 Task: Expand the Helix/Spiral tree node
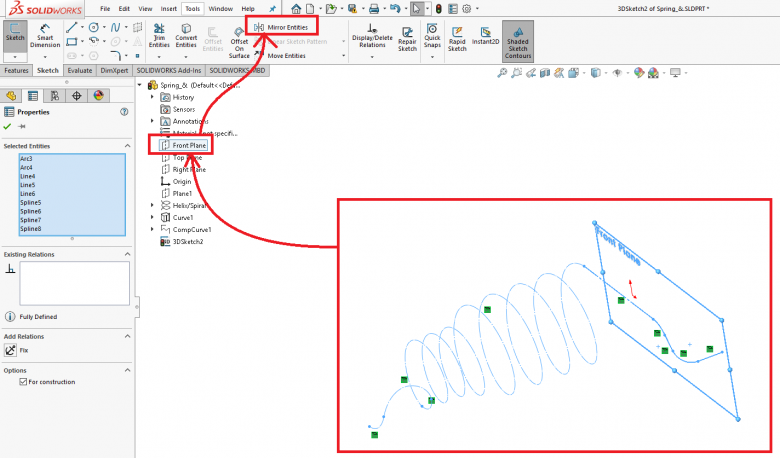pyautogui.click(x=152, y=205)
